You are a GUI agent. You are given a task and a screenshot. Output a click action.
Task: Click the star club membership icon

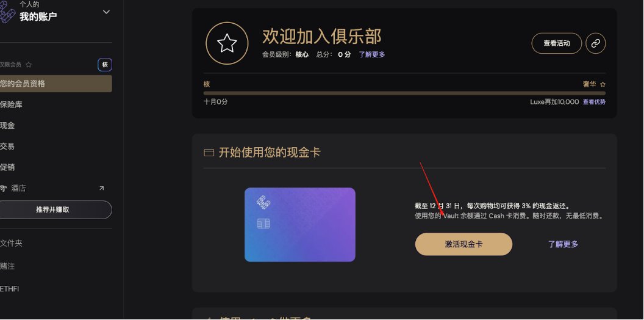[x=227, y=43]
